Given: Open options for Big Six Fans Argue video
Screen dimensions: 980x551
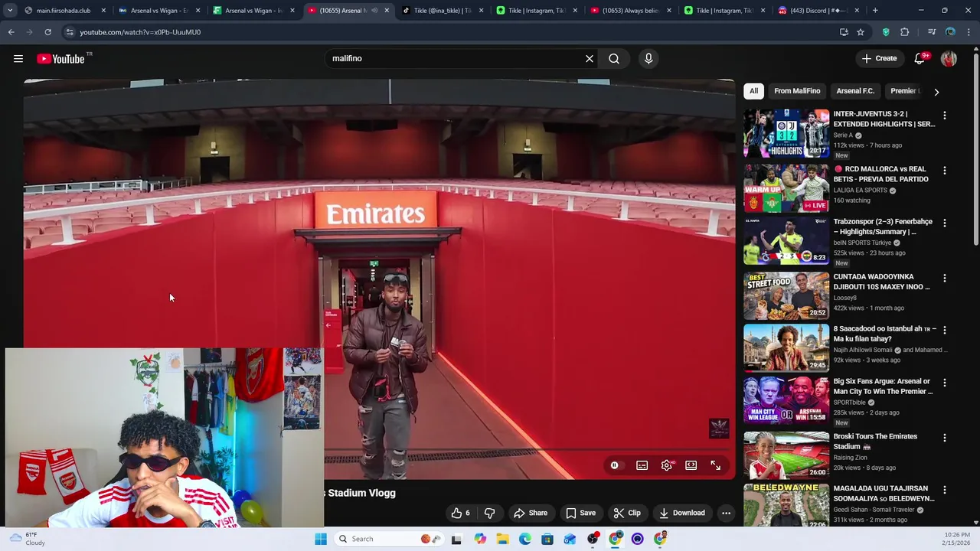Looking at the screenshot, I should [x=944, y=383].
